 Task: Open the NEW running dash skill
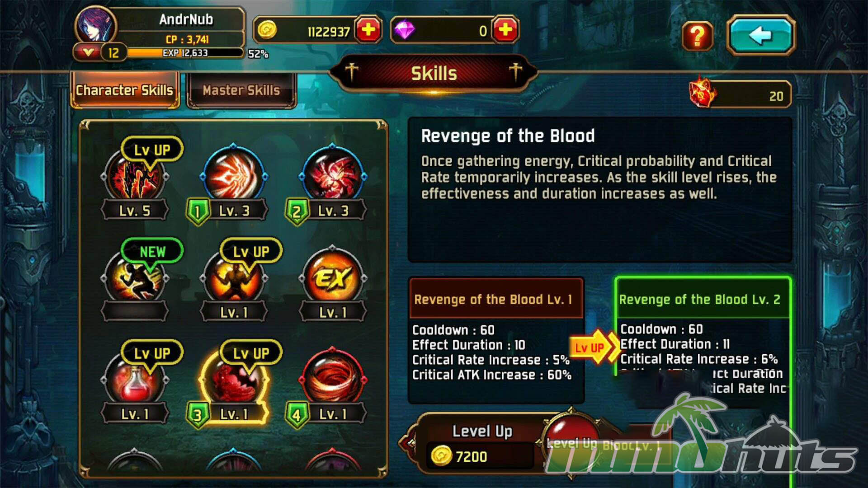coord(135,277)
